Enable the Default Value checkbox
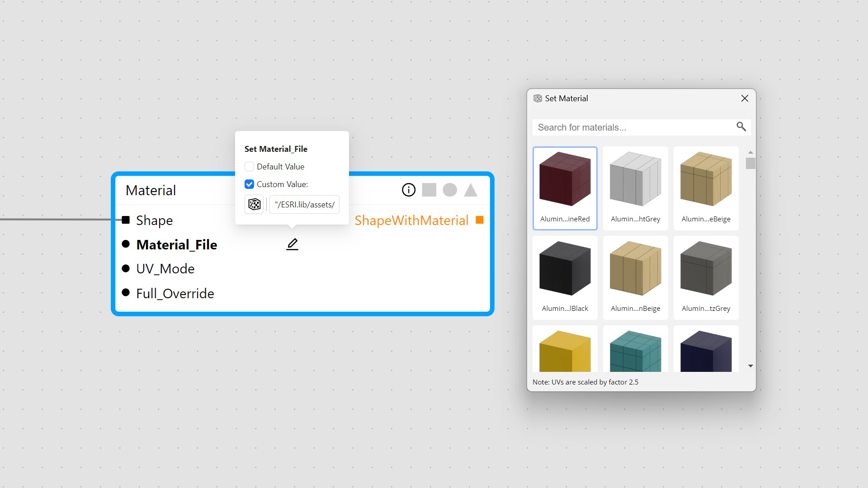868x488 pixels. (249, 166)
